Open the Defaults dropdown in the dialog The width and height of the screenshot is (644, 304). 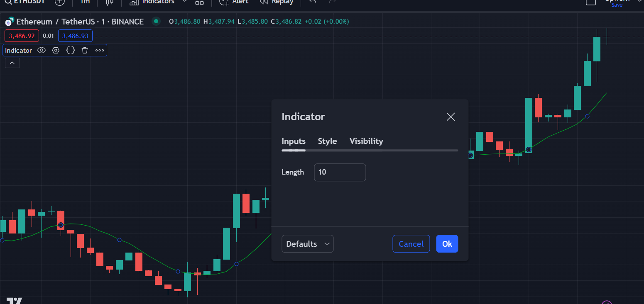click(x=307, y=244)
